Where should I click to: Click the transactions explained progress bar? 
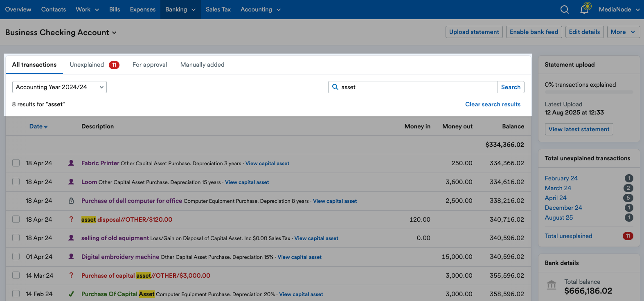tap(589, 92)
